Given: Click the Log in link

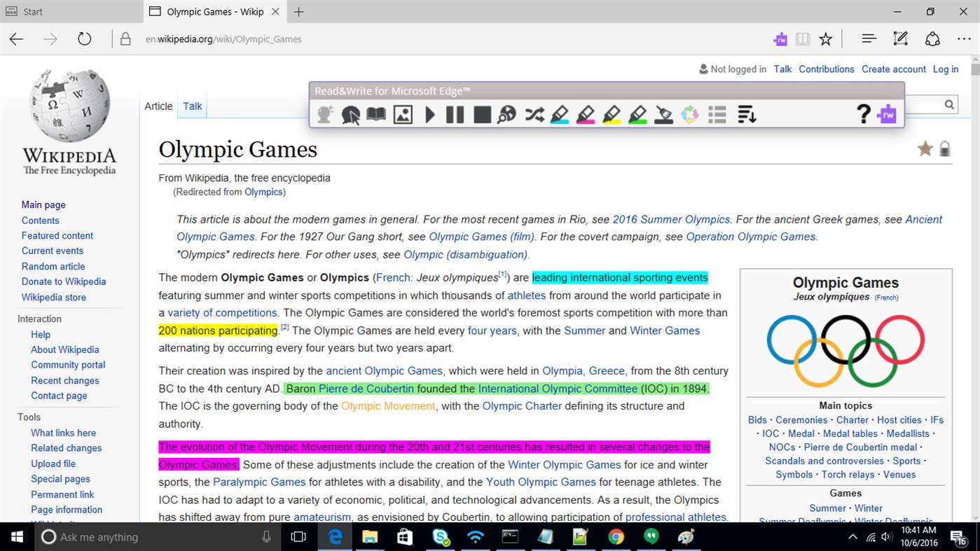Looking at the screenshot, I should (946, 69).
